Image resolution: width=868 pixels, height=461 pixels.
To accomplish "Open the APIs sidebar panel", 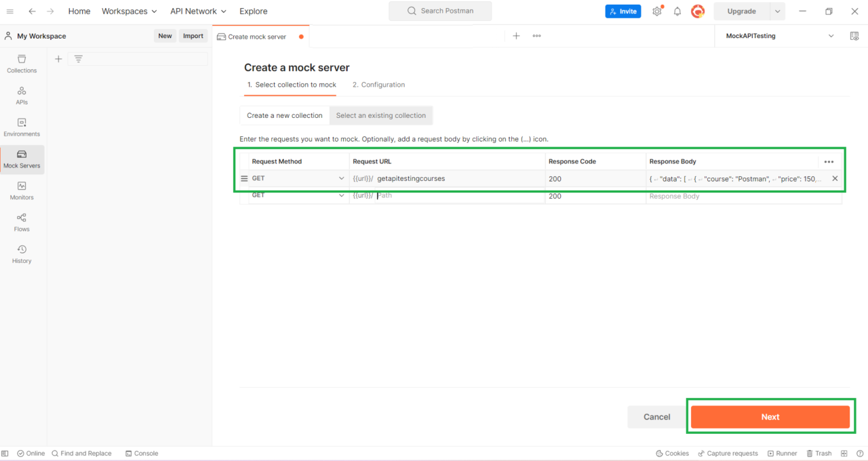I will pos(21,96).
